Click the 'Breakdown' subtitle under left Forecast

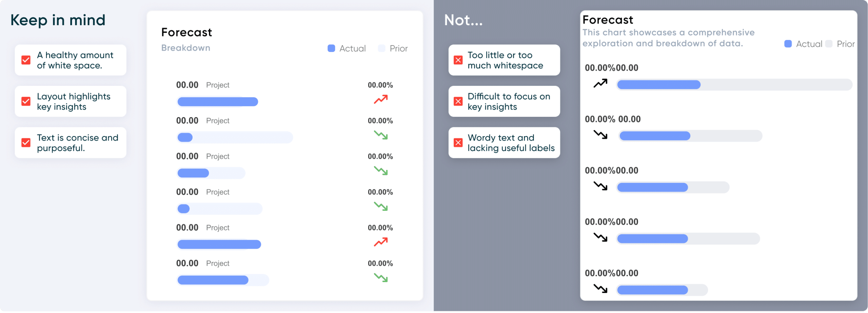click(x=185, y=48)
